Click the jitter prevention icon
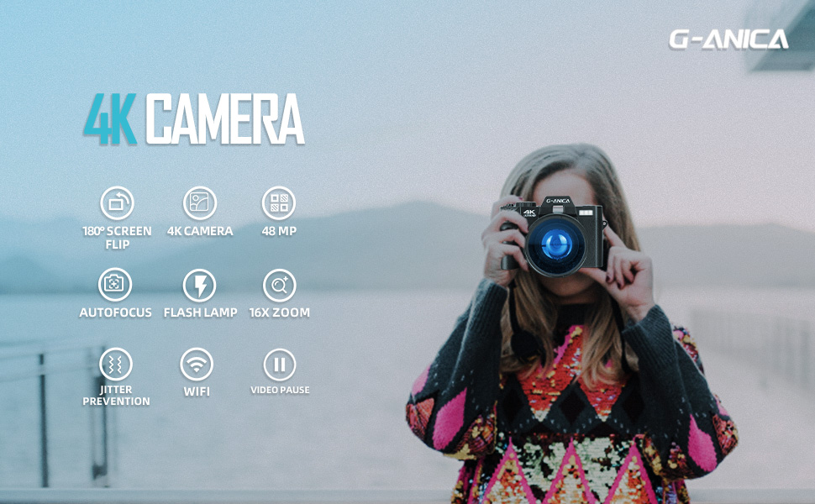This screenshot has height=504, width=815. [116, 365]
